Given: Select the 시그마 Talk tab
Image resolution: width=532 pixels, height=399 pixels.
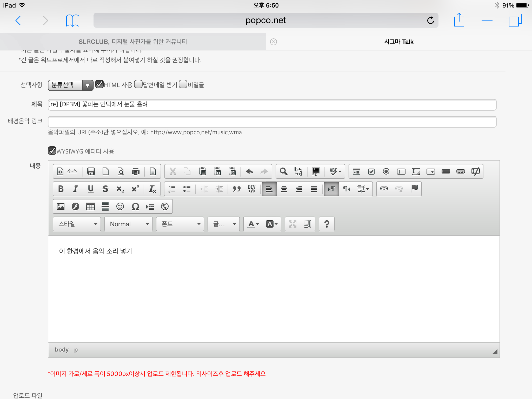Looking at the screenshot, I should coord(399,42).
